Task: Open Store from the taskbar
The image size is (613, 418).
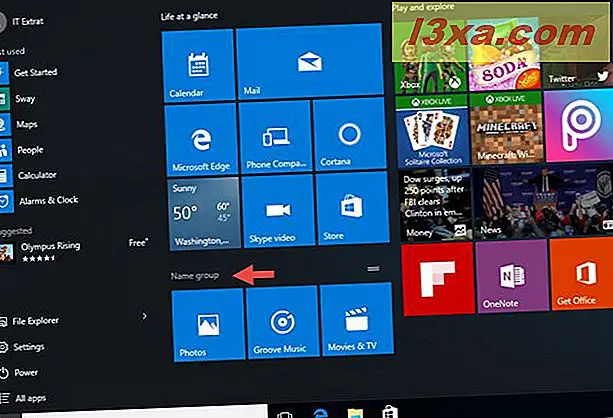Action: tap(390, 412)
